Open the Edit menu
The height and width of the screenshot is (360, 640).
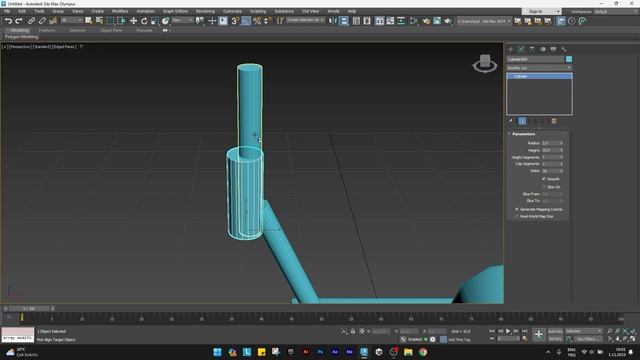click(x=22, y=11)
